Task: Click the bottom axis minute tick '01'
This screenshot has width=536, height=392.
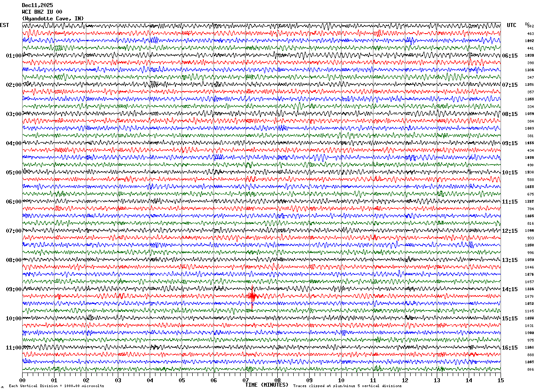Action: pyautogui.click(x=54, y=380)
